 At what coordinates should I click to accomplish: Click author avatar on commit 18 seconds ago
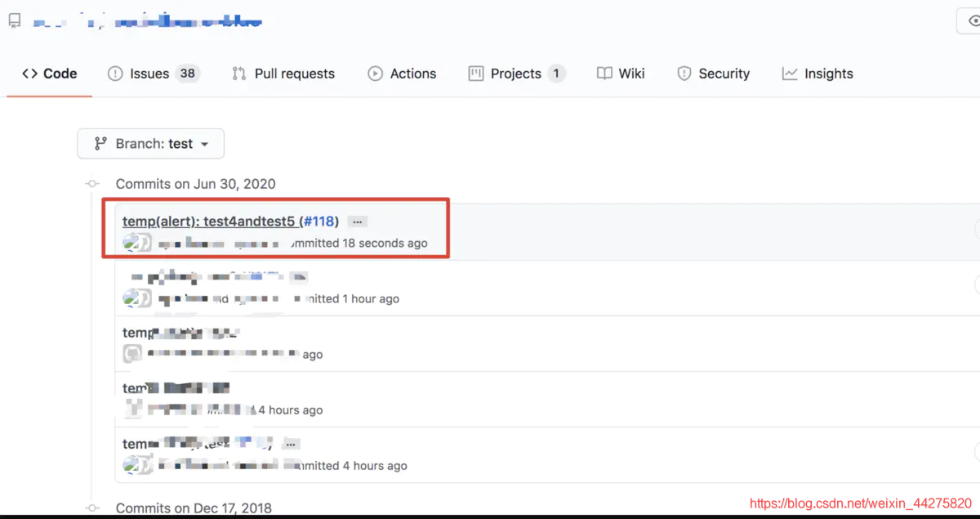tap(137, 243)
